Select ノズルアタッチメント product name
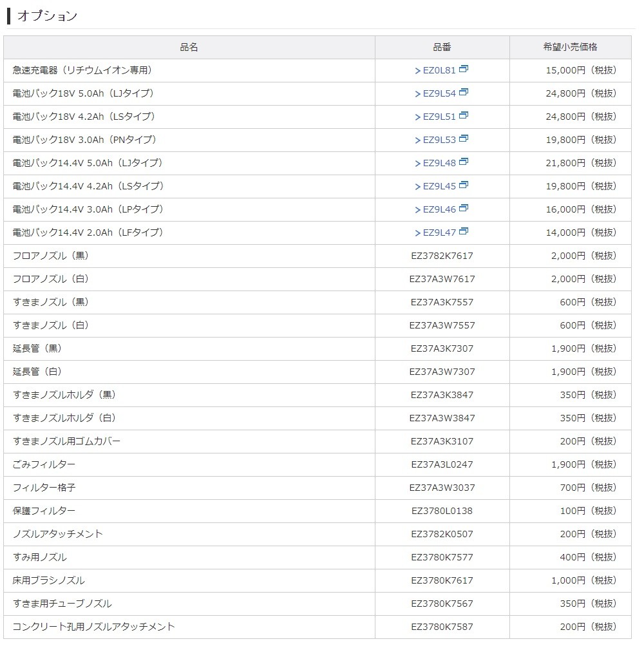 pos(57,533)
